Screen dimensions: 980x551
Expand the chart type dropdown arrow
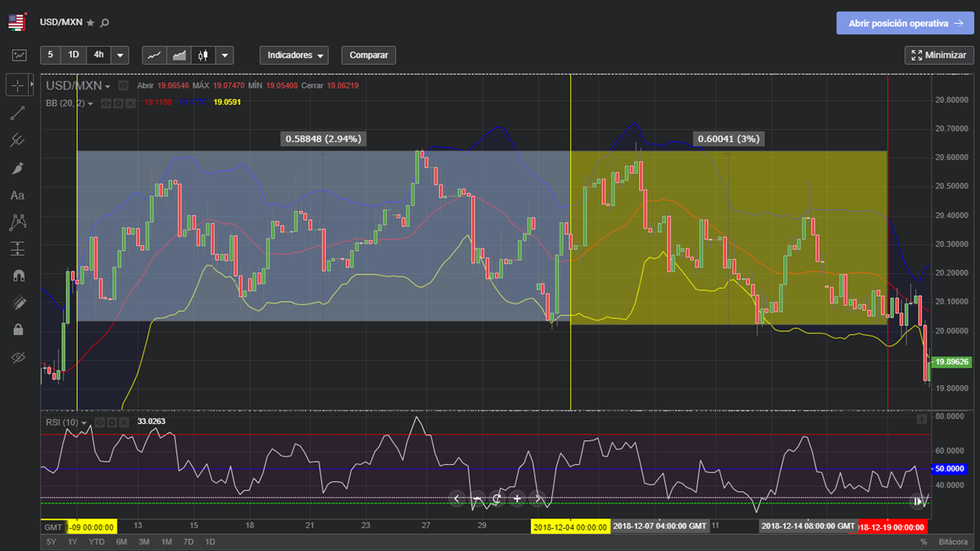225,55
